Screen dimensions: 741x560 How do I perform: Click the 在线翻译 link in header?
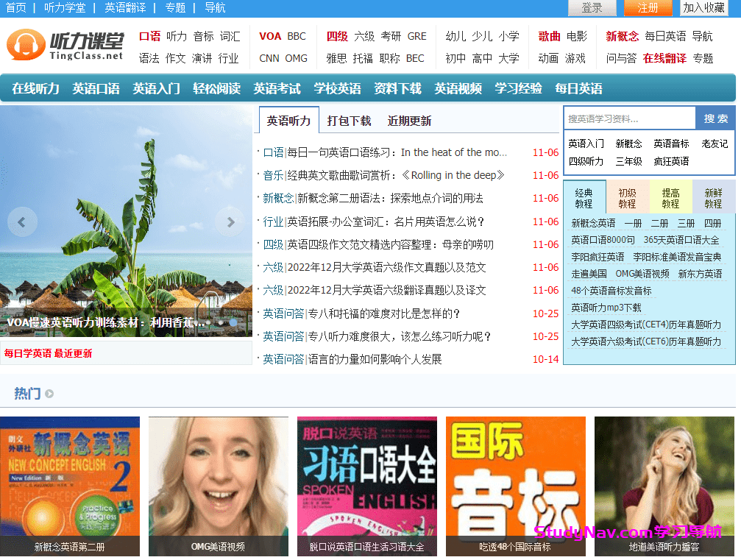tap(665, 58)
